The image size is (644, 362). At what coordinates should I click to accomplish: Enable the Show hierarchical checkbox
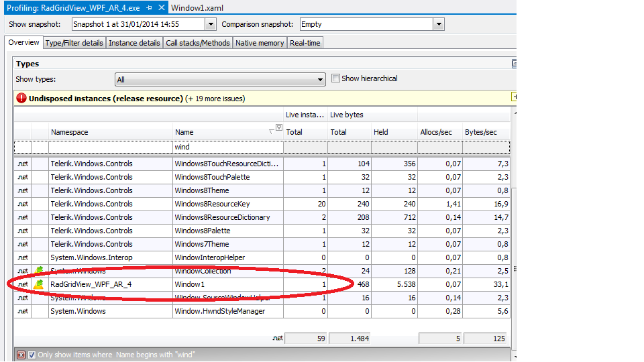tap(335, 78)
